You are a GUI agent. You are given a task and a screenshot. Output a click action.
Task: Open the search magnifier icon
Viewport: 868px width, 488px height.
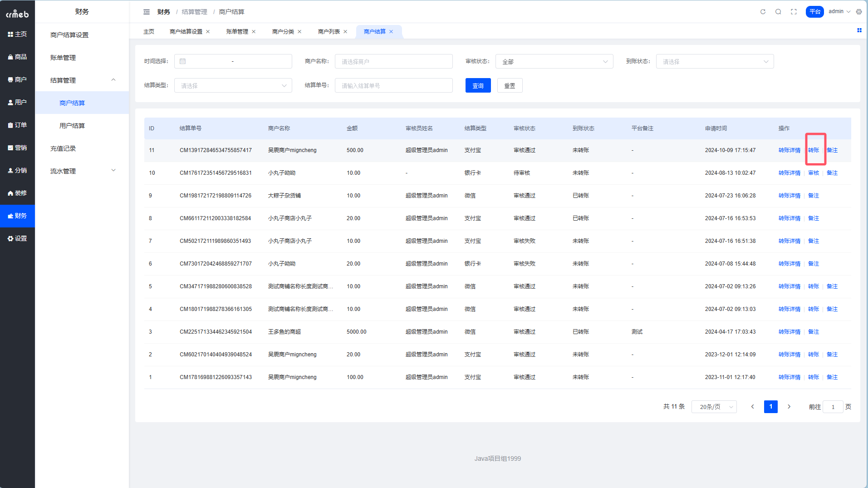[778, 12]
